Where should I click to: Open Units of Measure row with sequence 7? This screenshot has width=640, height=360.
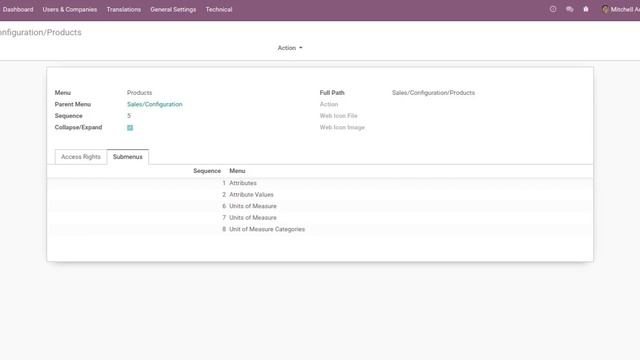pos(320,218)
